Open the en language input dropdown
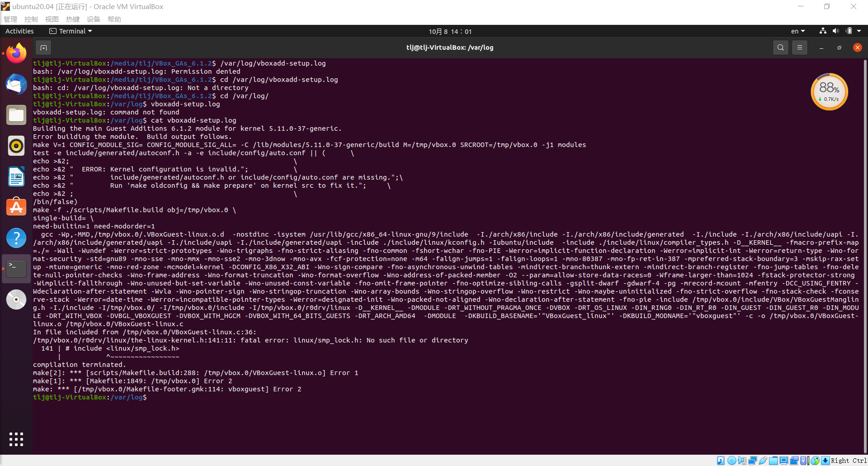 pos(798,31)
